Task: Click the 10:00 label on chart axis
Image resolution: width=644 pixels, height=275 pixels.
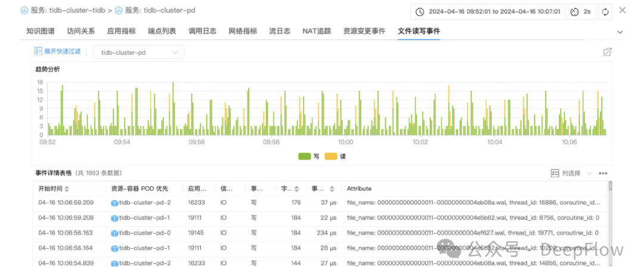Action: coord(345,142)
